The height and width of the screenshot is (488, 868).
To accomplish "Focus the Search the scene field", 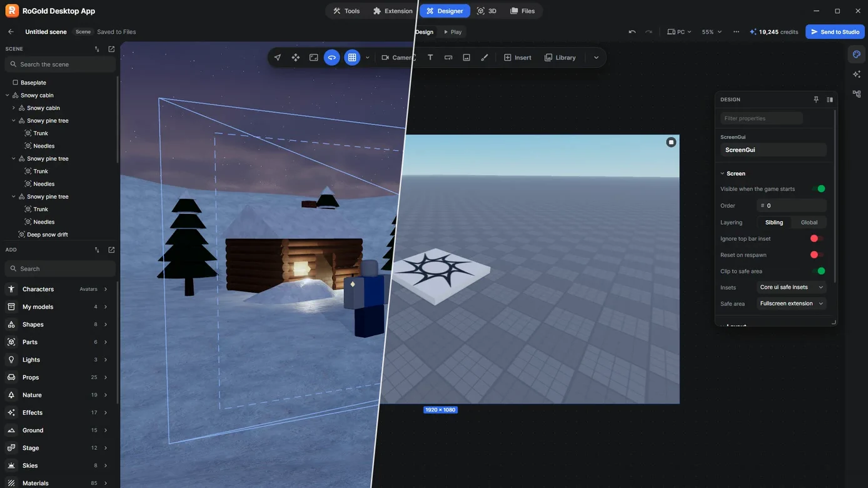I will click(x=60, y=64).
